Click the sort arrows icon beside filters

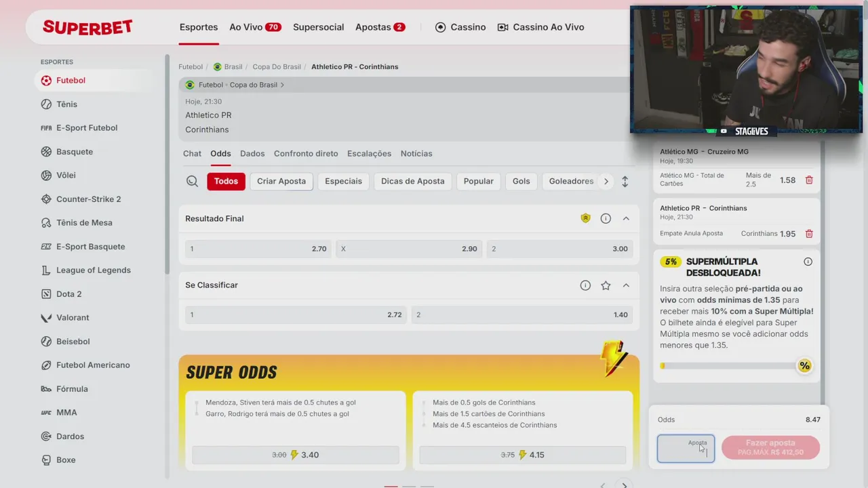pos(625,182)
